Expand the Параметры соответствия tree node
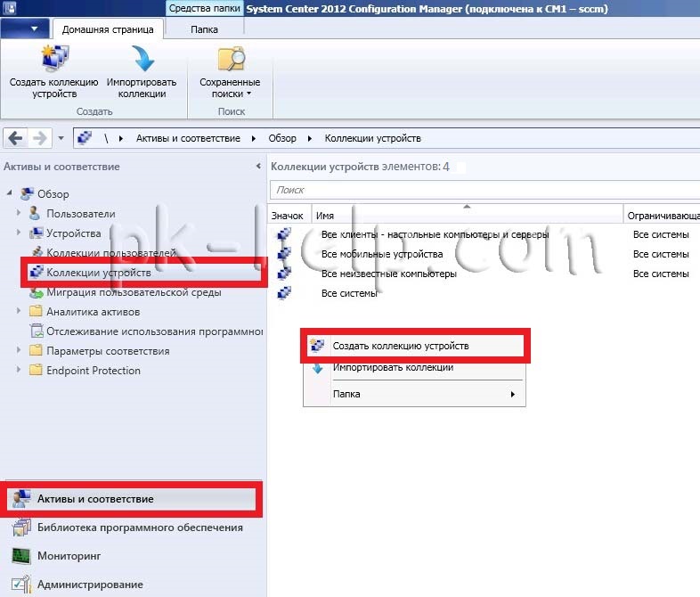The width and height of the screenshot is (700, 597). pyautogui.click(x=19, y=349)
